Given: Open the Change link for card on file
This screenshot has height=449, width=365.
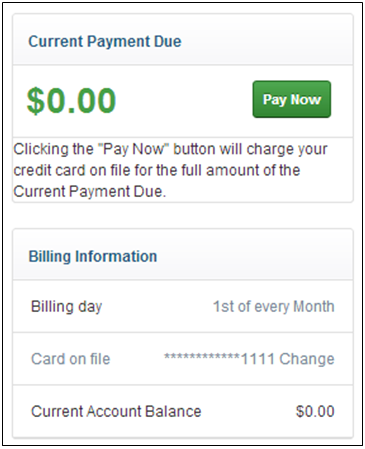Looking at the screenshot, I should point(307,359).
